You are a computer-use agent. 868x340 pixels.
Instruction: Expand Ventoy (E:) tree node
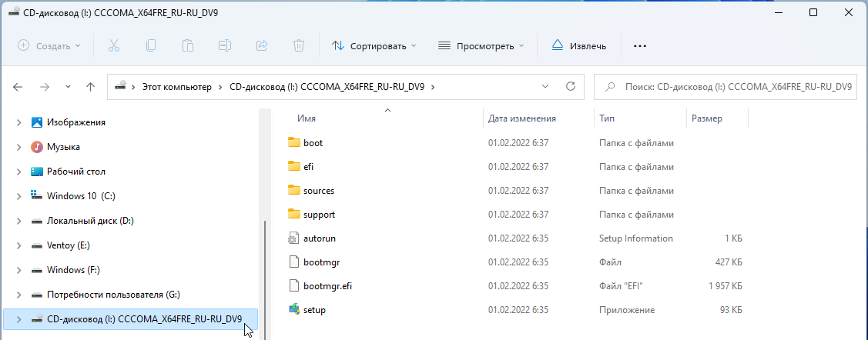coord(19,245)
